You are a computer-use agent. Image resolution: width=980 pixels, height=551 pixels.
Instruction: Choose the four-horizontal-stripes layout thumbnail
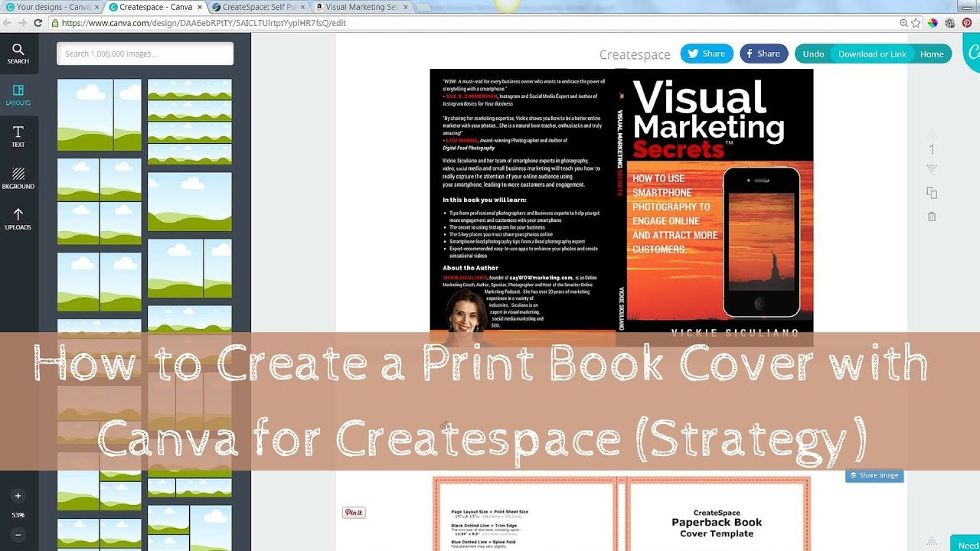[189, 122]
